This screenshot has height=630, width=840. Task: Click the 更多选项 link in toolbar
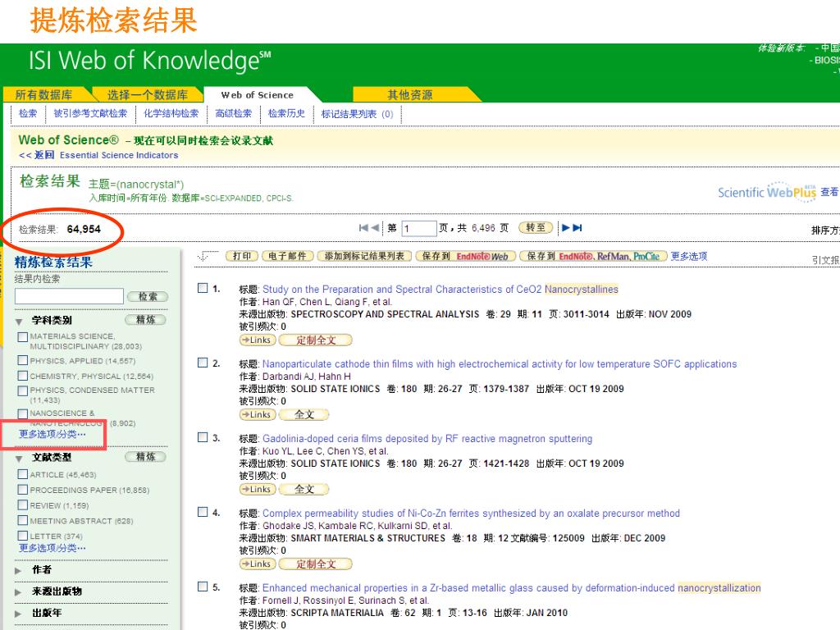[689, 256]
